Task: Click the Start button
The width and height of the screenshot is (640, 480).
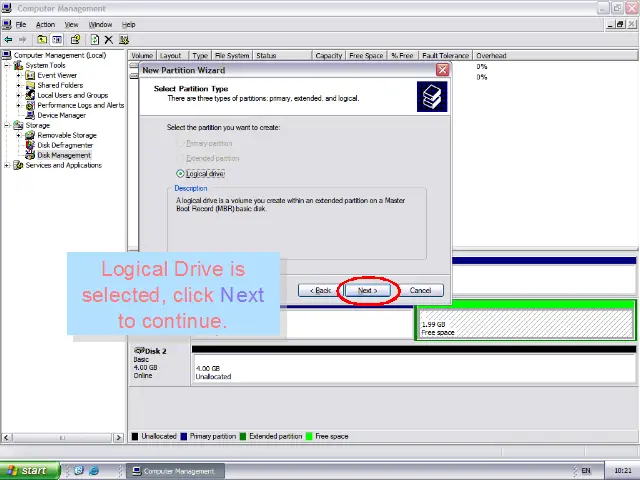Action: click(30, 471)
